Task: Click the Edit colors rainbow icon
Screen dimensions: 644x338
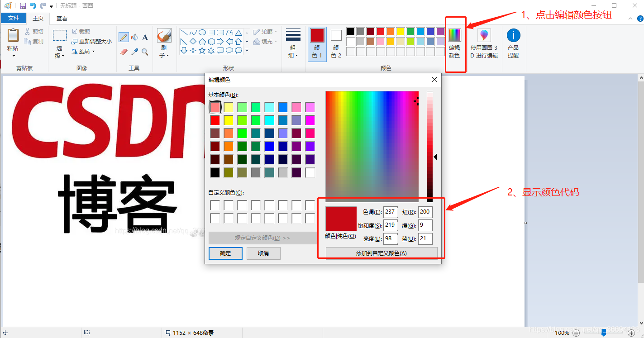Action: tap(454, 35)
